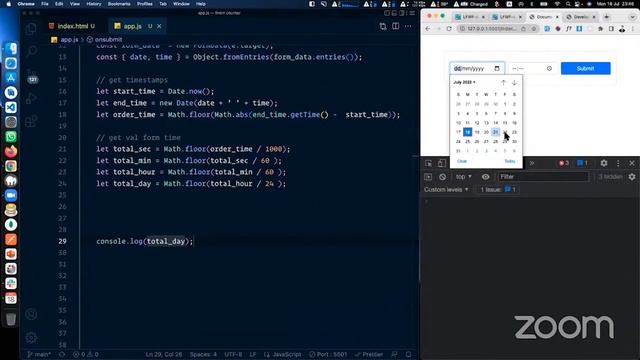Open the Bookmarks menu
640x360 pixels.
point(119,4)
